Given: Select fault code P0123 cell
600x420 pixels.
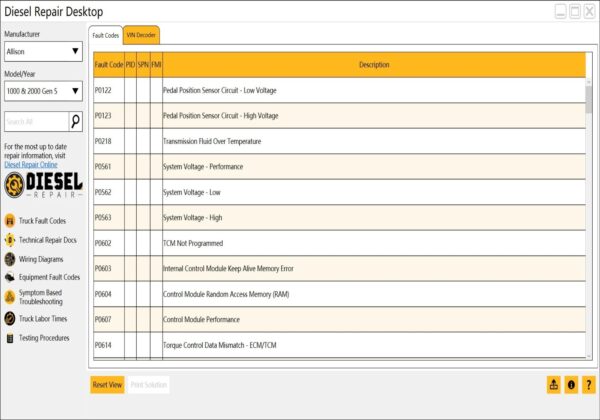Looking at the screenshot, I should (x=109, y=116).
